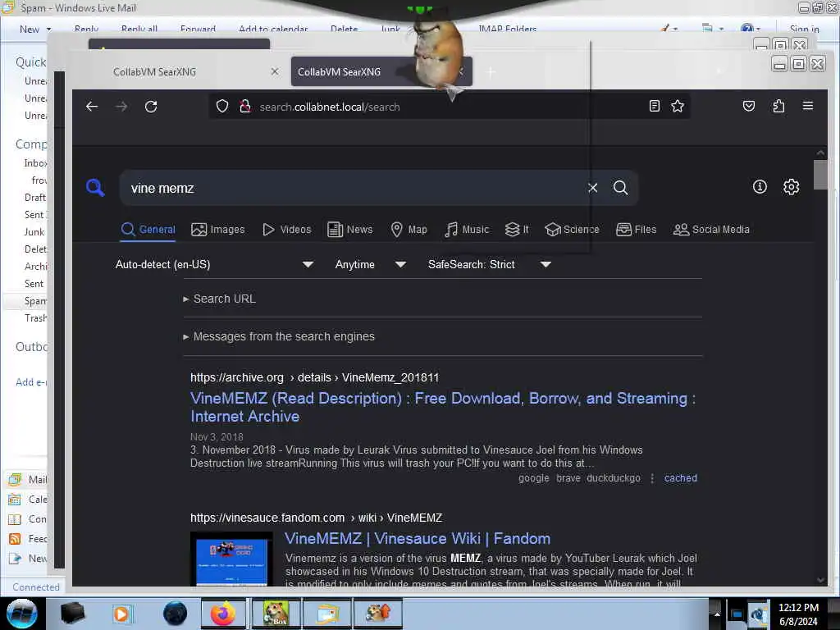Switch to the Videos search category
Viewport: 840px width, 630px height.
click(x=286, y=230)
